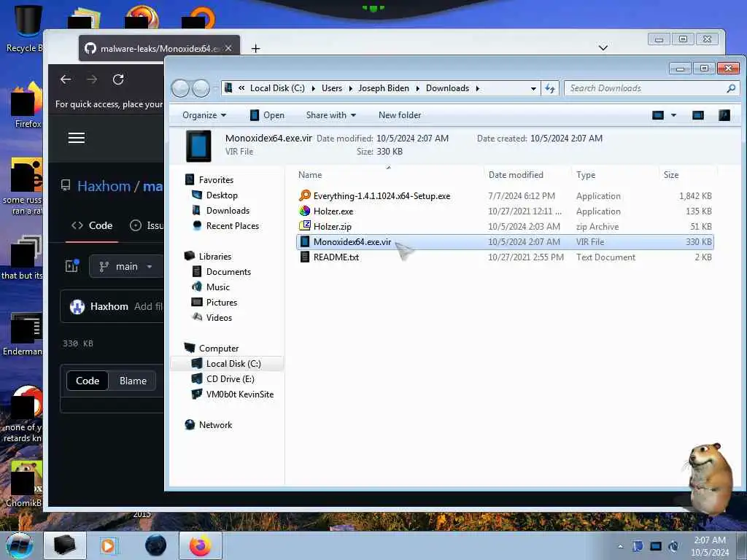Screen dimensions: 747x560
Task: Open Desktop in Favorites
Action: (222, 195)
